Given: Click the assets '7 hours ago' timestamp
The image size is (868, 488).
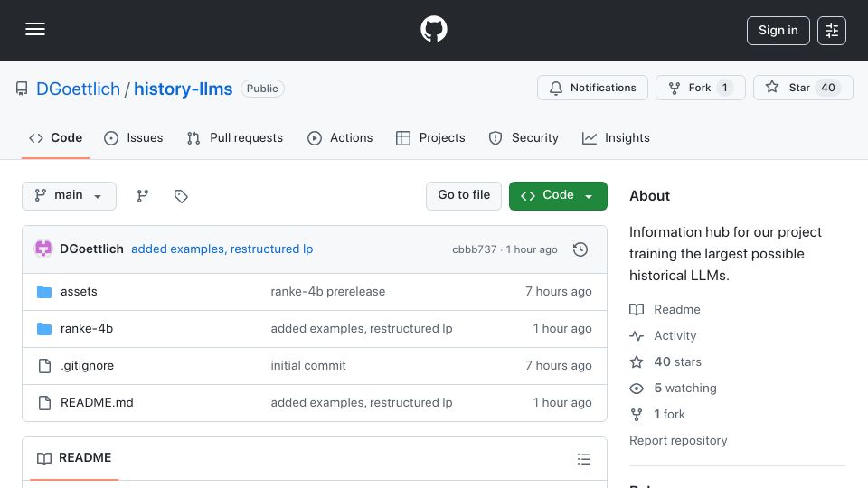Looking at the screenshot, I should (x=559, y=292).
